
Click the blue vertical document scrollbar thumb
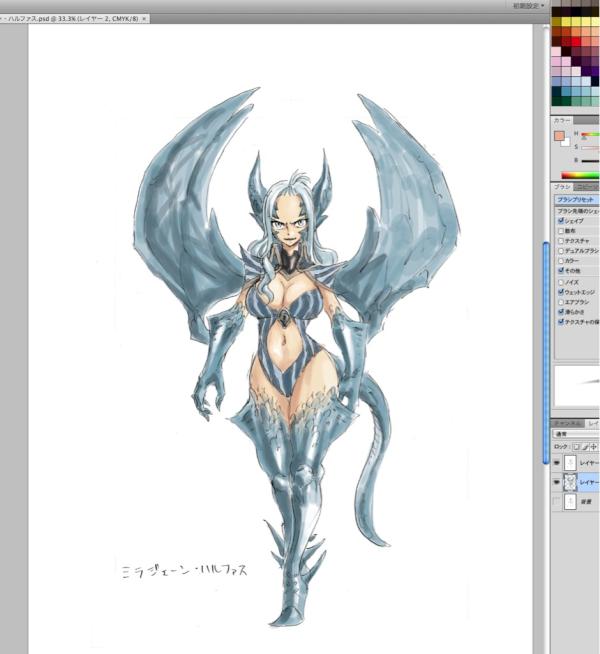tap(546, 353)
